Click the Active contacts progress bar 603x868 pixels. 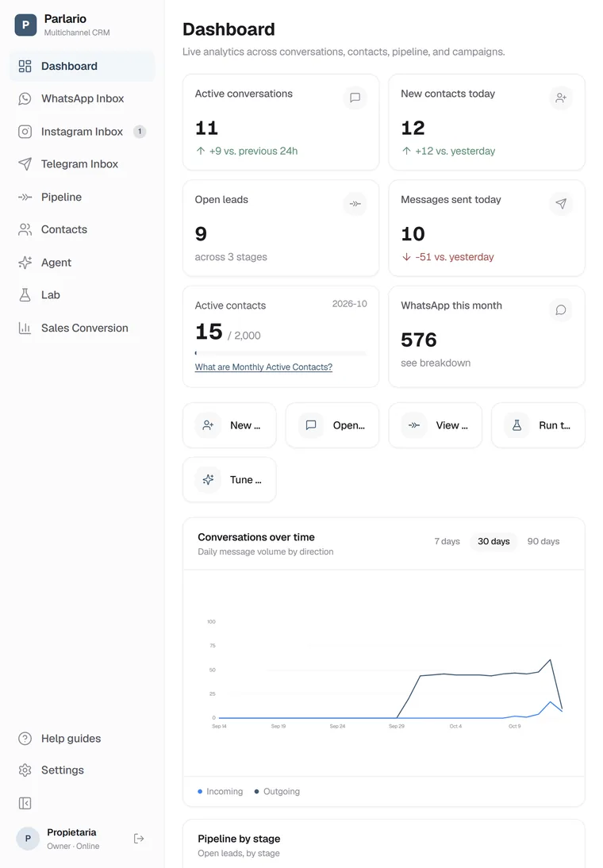coord(281,353)
